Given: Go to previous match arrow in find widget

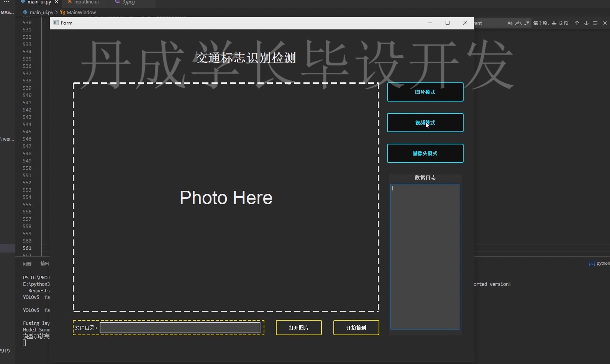Looking at the screenshot, I should coord(577,23).
